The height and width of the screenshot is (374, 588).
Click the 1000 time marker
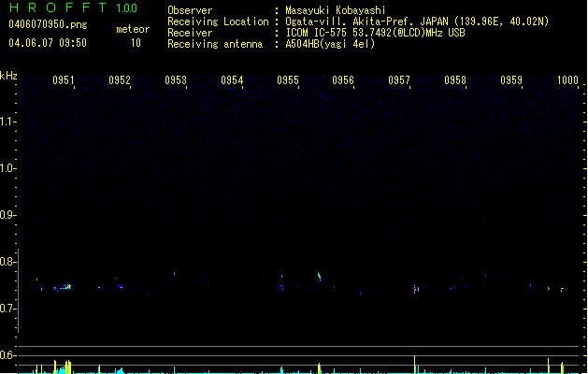pos(567,80)
